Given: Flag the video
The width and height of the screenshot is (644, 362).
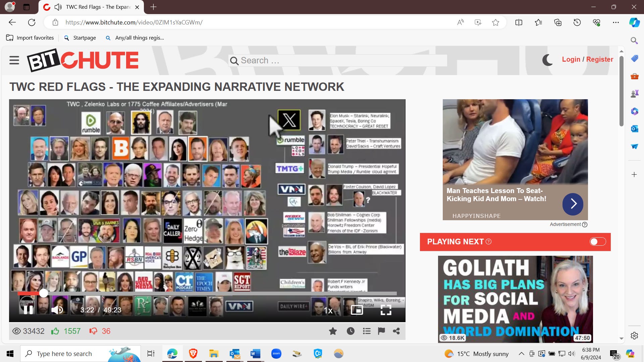Looking at the screenshot, I should coord(381,331).
